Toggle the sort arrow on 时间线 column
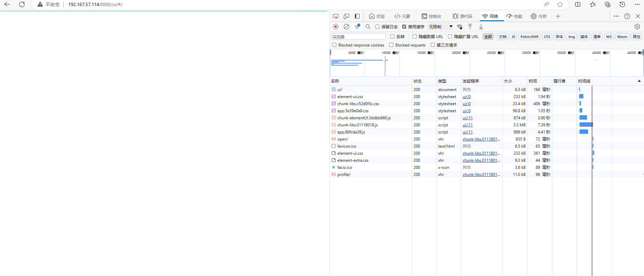Screen dimensions: 644x276 tap(639, 81)
